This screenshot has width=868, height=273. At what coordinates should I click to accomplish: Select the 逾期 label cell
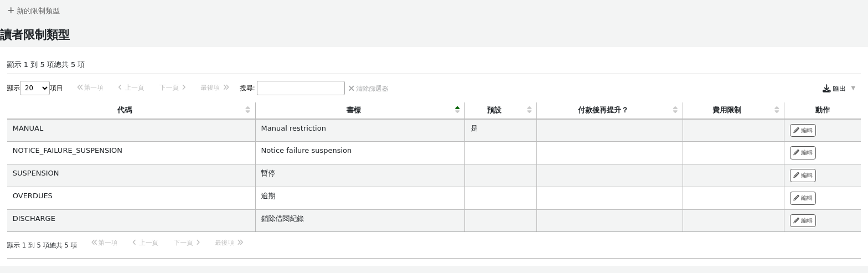[360, 198]
